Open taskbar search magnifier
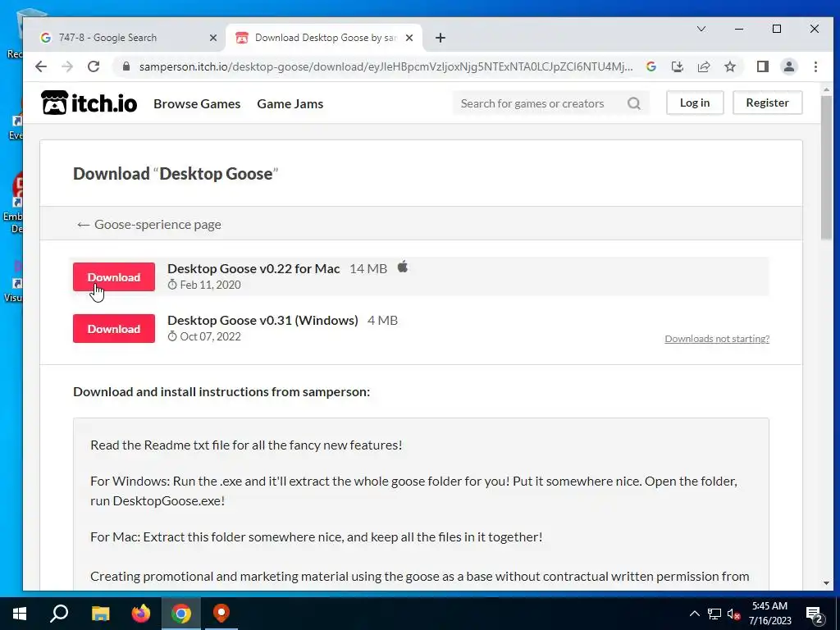Screen dimensions: 840x630 (x=59, y=614)
